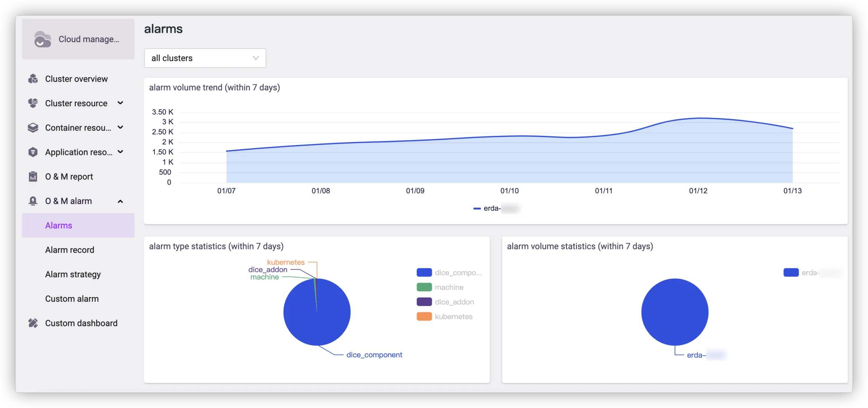This screenshot has width=868, height=408.
Task: Collapse the O & M alarm submenu
Action: [x=120, y=201]
